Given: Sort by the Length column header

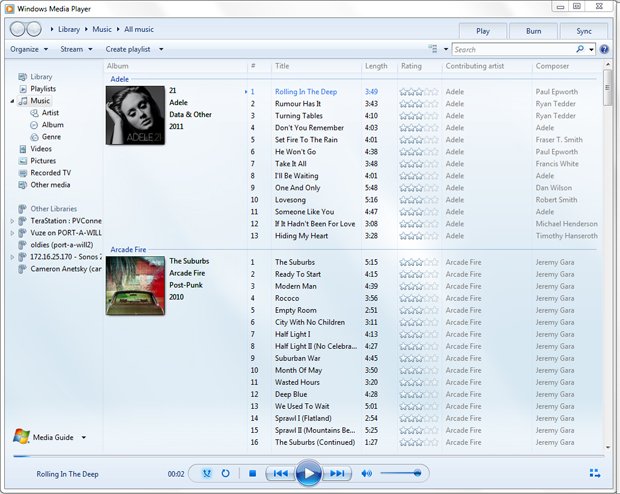Looking at the screenshot, I should [376, 66].
